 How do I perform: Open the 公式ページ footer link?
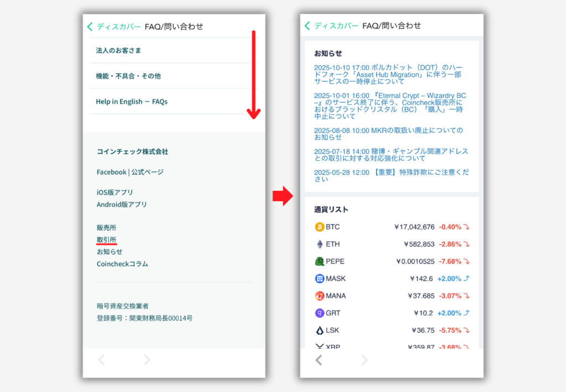[147, 172]
